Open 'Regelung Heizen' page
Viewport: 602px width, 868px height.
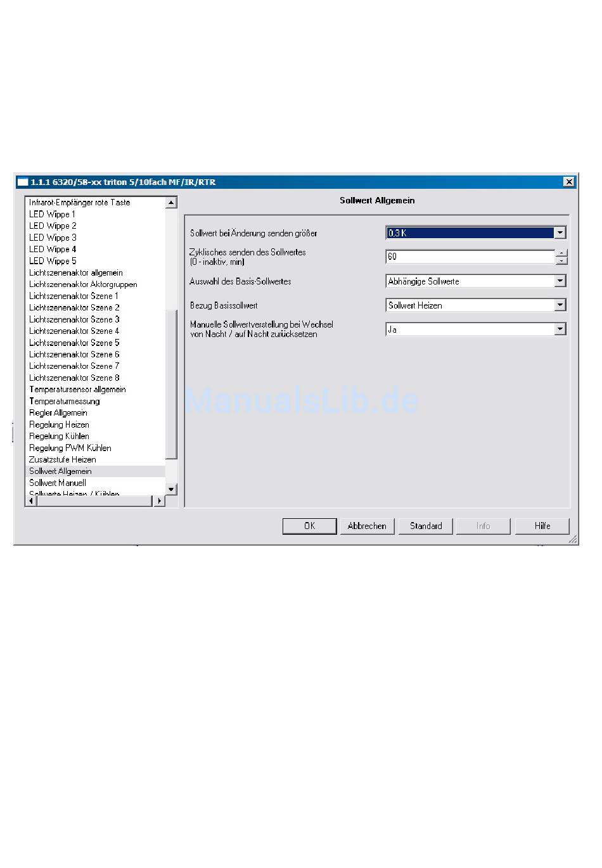[59, 424]
